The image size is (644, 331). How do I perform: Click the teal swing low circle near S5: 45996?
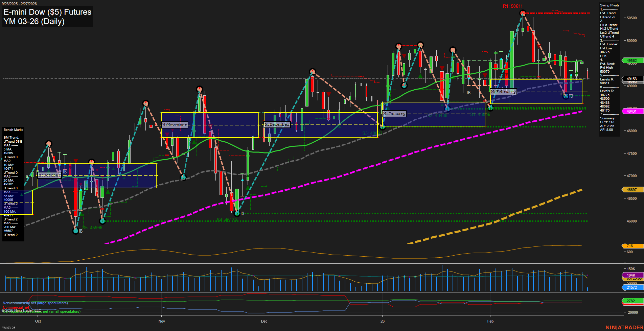[76, 232]
